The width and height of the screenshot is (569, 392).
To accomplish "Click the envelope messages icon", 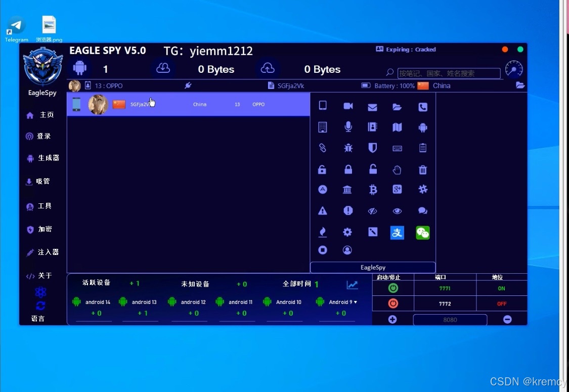I will click(372, 107).
